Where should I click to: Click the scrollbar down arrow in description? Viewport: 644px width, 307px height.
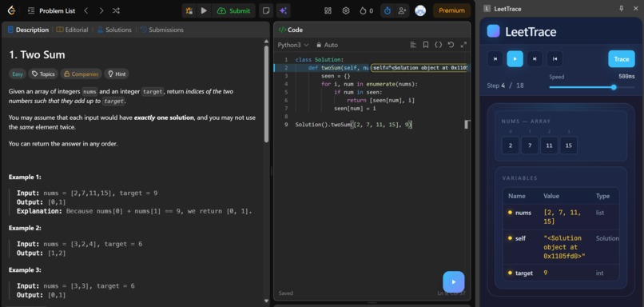(x=266, y=301)
